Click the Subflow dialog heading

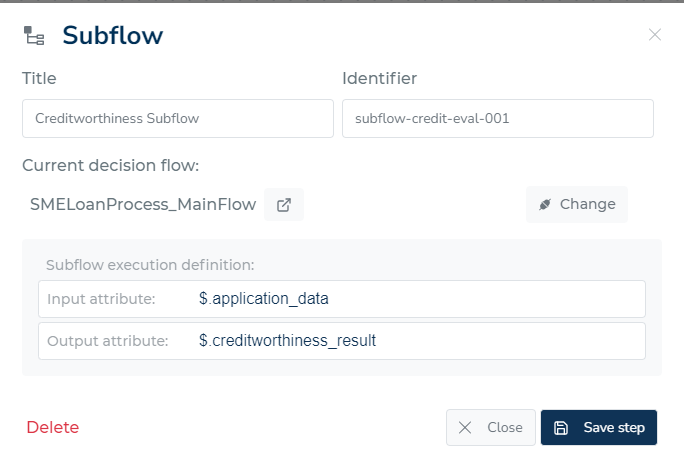point(113,35)
